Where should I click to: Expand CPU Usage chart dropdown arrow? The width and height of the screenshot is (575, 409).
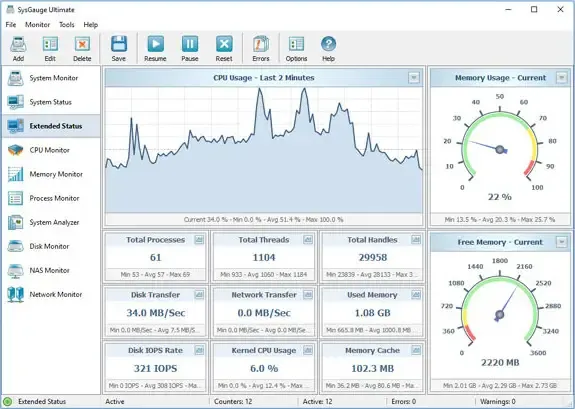click(414, 78)
